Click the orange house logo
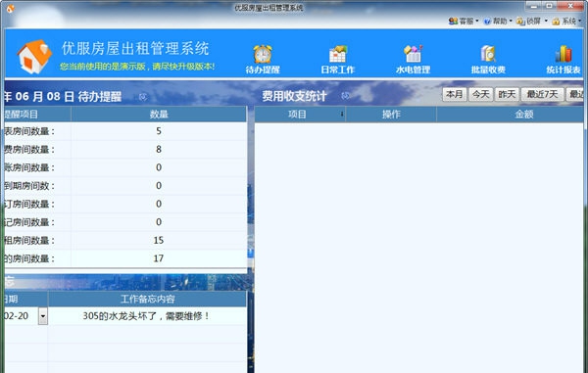The width and height of the screenshot is (588, 373). coord(34,57)
